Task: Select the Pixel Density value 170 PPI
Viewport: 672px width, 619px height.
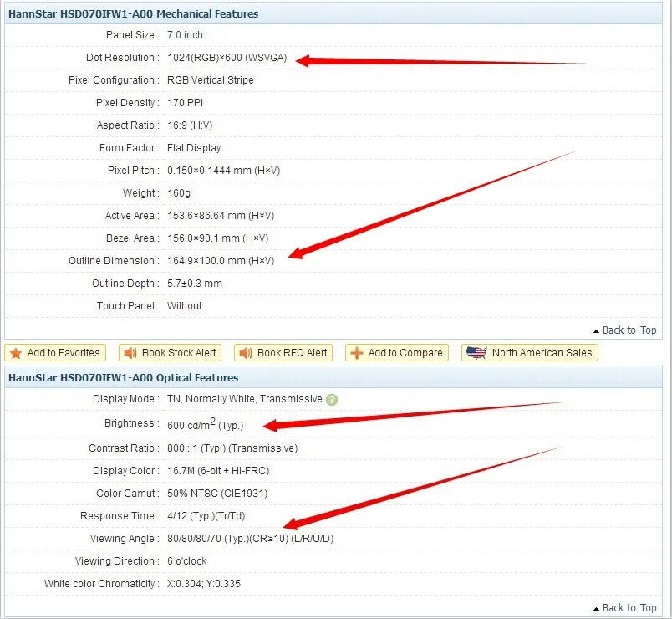Action: (186, 103)
